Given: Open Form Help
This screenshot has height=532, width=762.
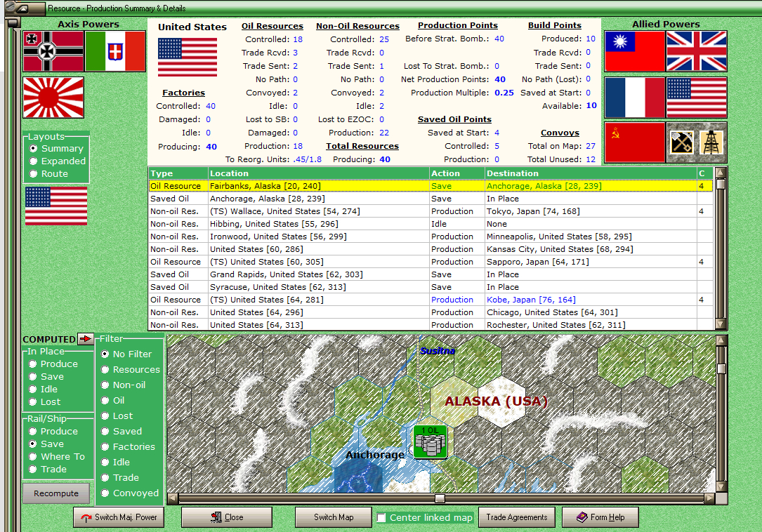Looking at the screenshot, I should [x=600, y=517].
